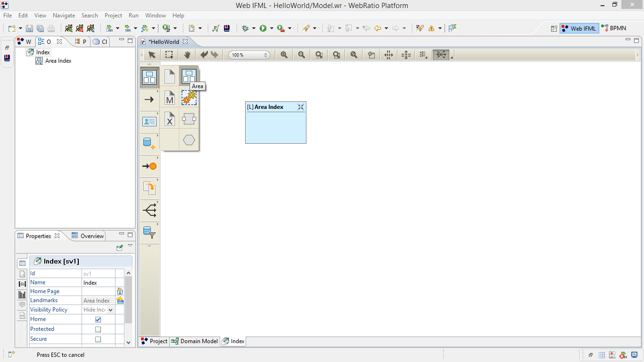Open the database filter palette group
644x362 pixels.
point(149,232)
